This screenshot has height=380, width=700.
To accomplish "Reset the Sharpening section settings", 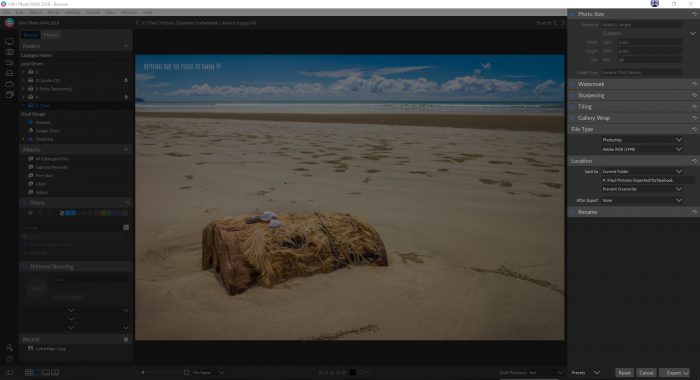I will 694,96.
